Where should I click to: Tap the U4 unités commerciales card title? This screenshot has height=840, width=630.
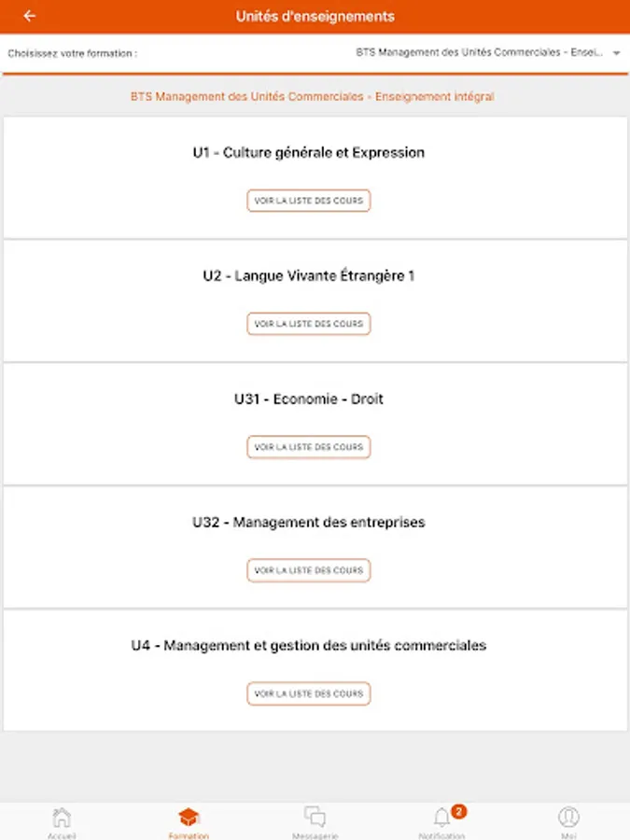pyautogui.click(x=309, y=645)
